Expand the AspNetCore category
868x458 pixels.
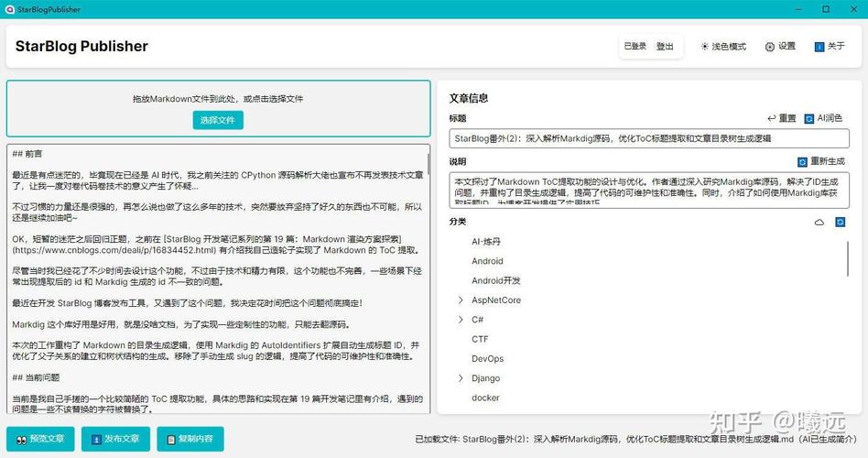[461, 300]
